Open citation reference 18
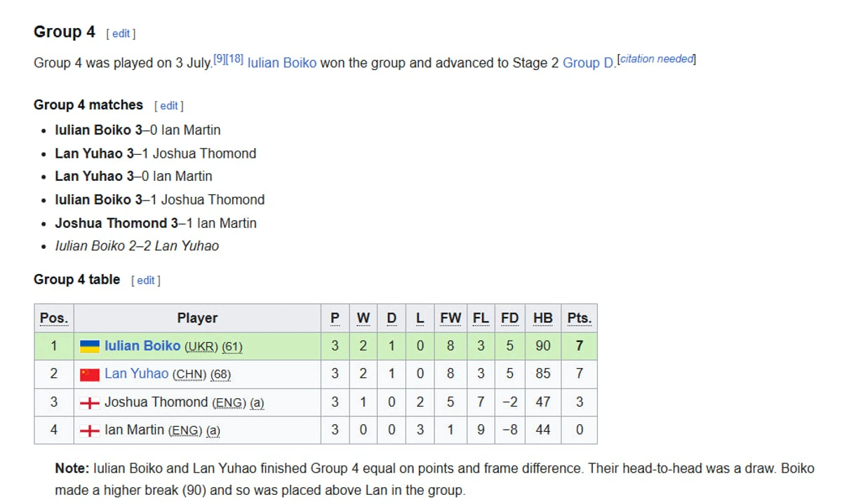This screenshot has width=842, height=504. pos(235,59)
